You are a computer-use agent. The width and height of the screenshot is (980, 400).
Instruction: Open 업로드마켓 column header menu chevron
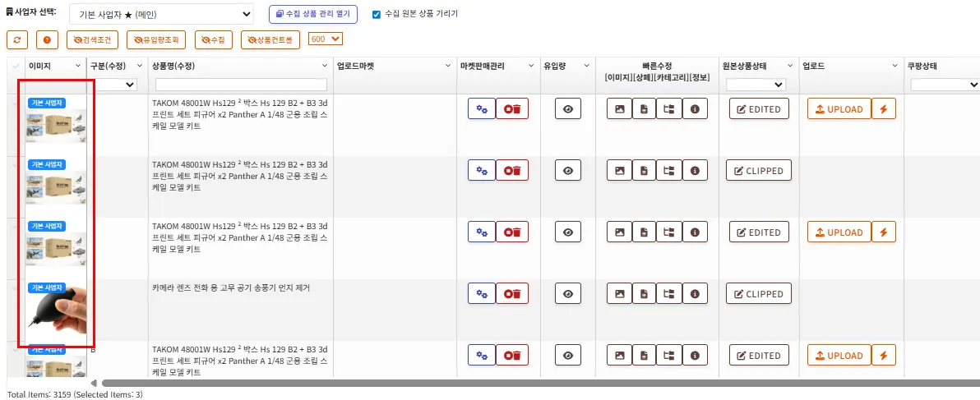point(448,66)
